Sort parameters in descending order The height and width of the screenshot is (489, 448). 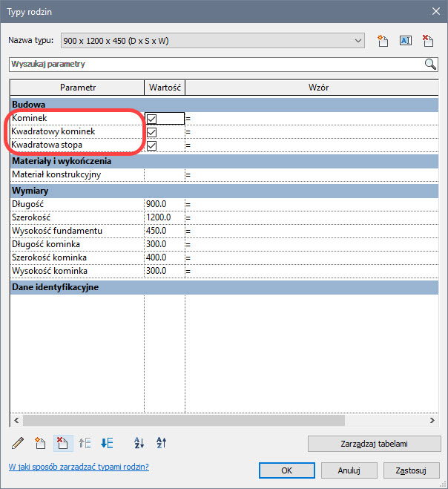click(x=161, y=444)
